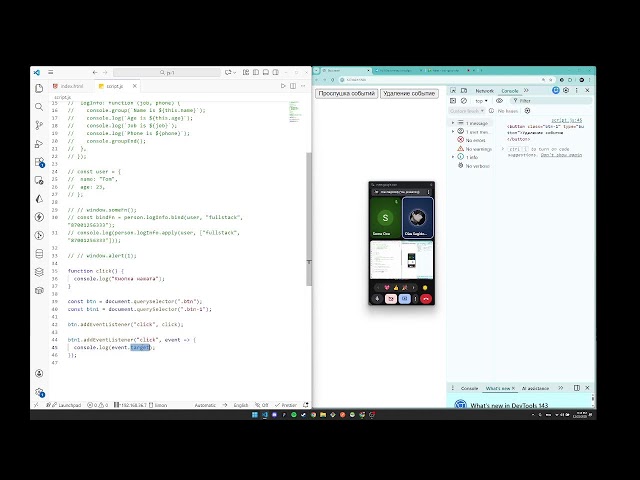Switch to the Network tab in DevTools
The image size is (640, 480).
(x=484, y=90)
